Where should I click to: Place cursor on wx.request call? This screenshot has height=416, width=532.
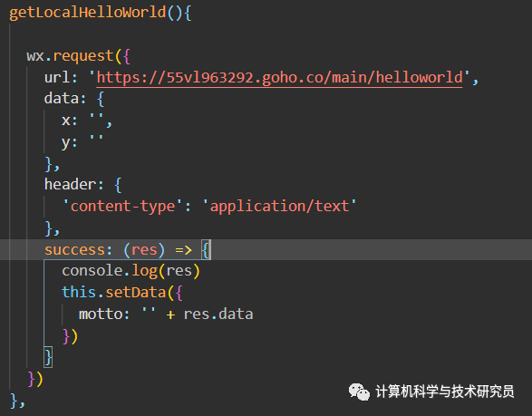(x=70, y=55)
